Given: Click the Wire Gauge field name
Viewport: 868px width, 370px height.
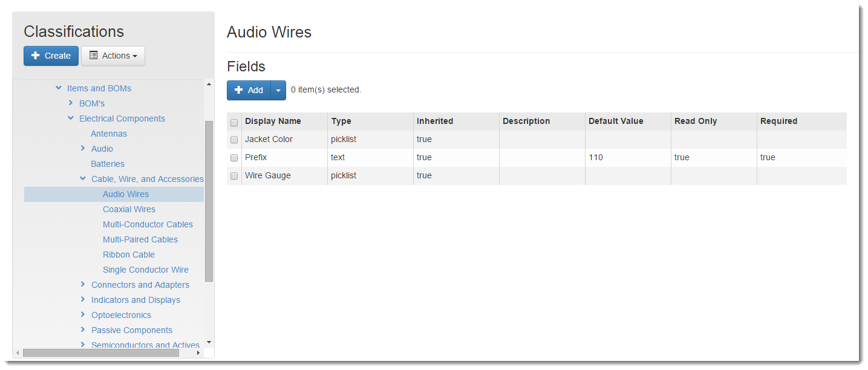Looking at the screenshot, I should pyautogui.click(x=268, y=175).
